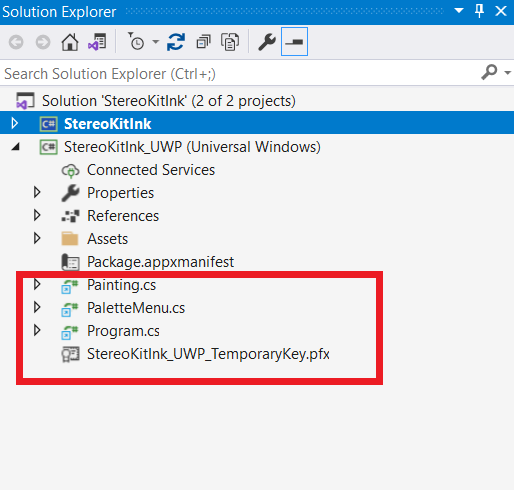Select the References node
Screen dimensions: 514x490
click(x=123, y=216)
